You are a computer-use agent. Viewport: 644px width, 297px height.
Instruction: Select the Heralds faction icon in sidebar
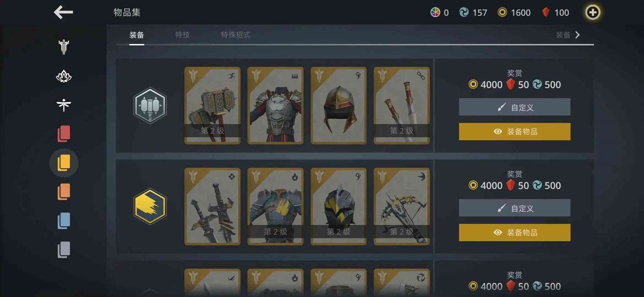pos(64,105)
